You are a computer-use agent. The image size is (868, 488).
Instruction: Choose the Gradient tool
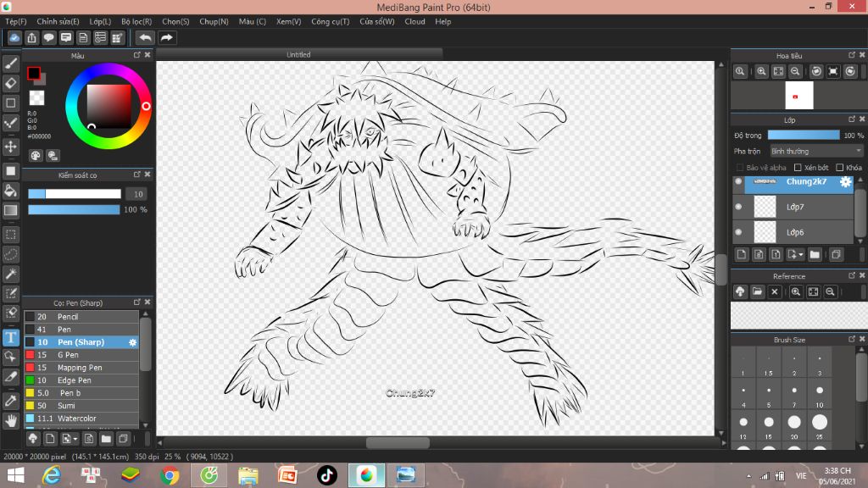click(10, 210)
